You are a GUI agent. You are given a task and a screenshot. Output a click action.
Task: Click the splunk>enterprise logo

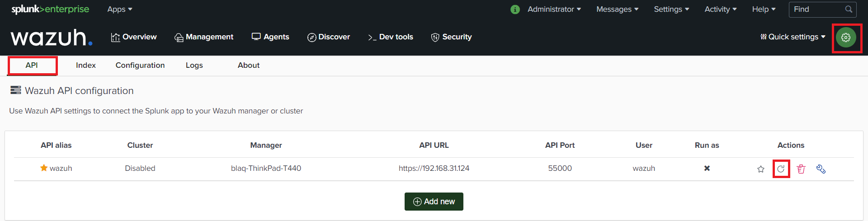50,9
